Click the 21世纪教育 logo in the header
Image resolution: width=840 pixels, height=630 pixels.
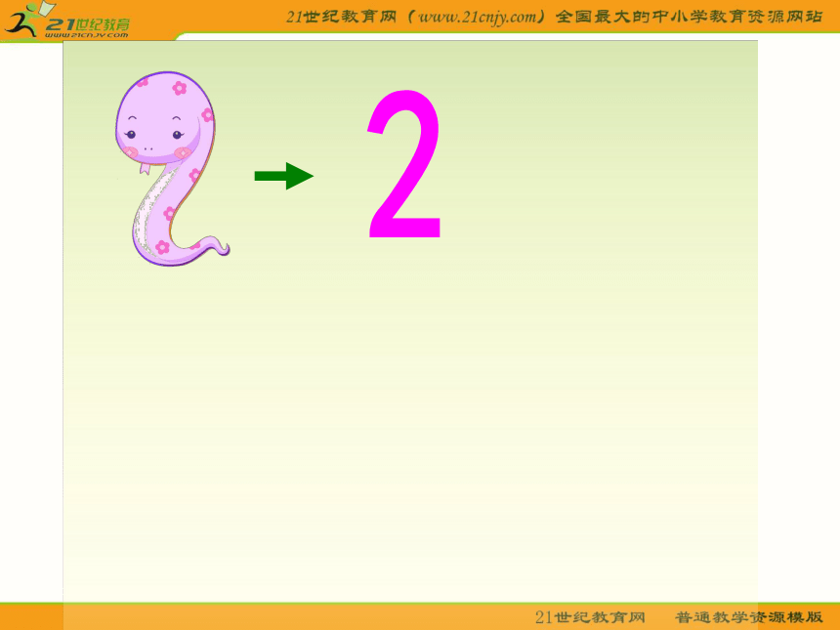[67, 21]
